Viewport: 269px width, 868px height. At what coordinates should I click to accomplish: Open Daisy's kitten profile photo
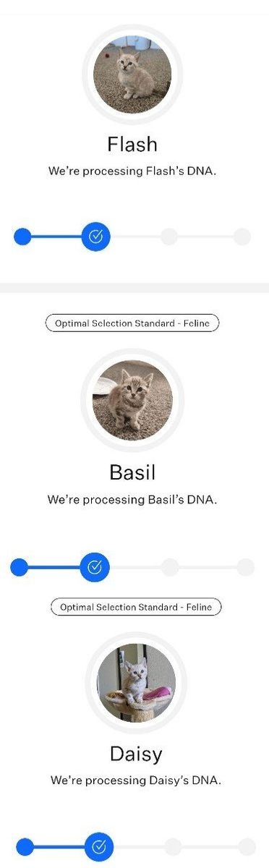coord(137,683)
